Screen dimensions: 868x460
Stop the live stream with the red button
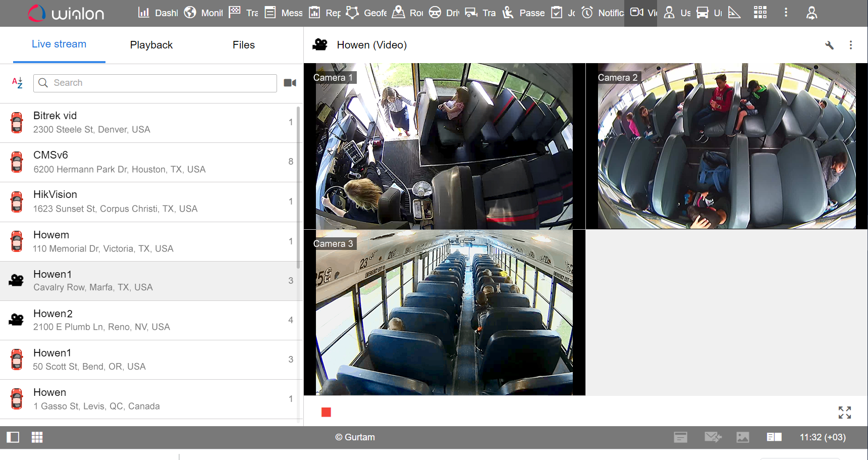coord(326,412)
